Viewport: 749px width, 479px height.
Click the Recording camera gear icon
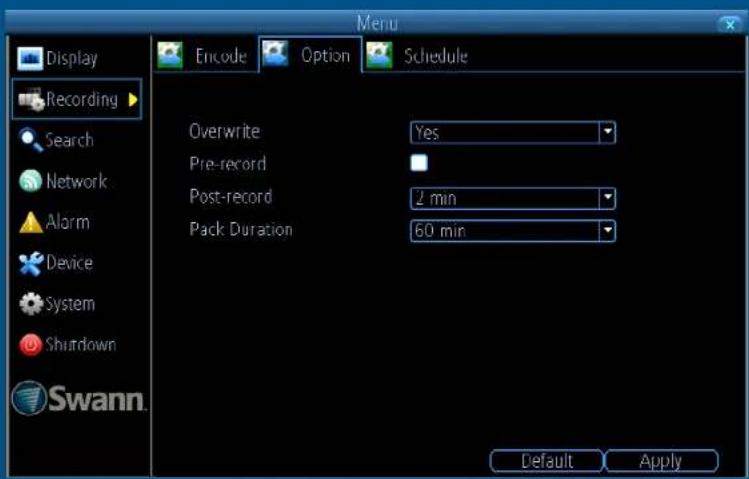coord(31,100)
